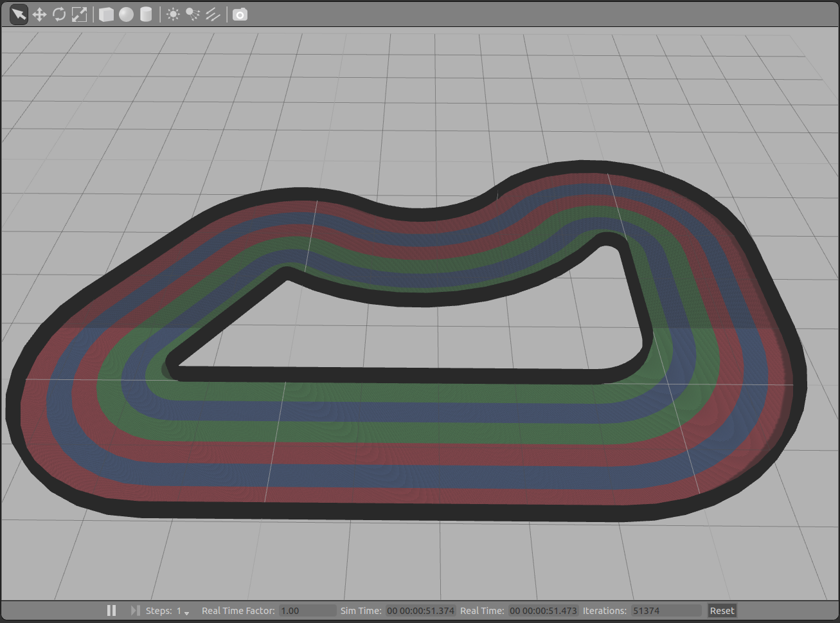
Task: Add a point light
Action: point(173,14)
